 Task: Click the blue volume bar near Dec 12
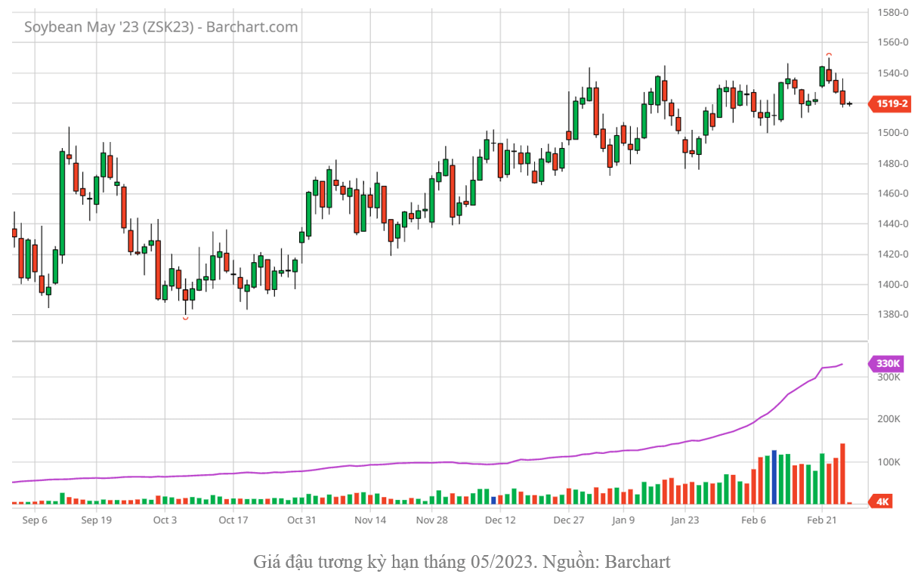[493, 500]
